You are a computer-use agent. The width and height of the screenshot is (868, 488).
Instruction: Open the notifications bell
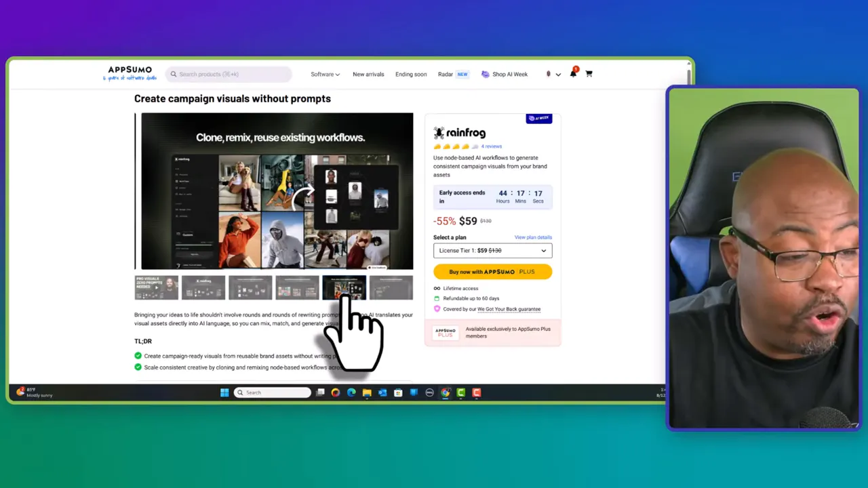[x=573, y=73]
